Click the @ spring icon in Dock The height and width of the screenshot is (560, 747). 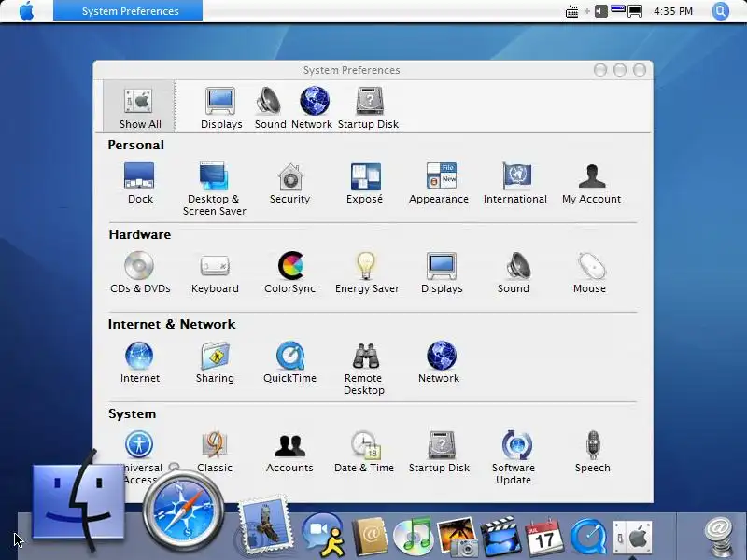pos(718,537)
